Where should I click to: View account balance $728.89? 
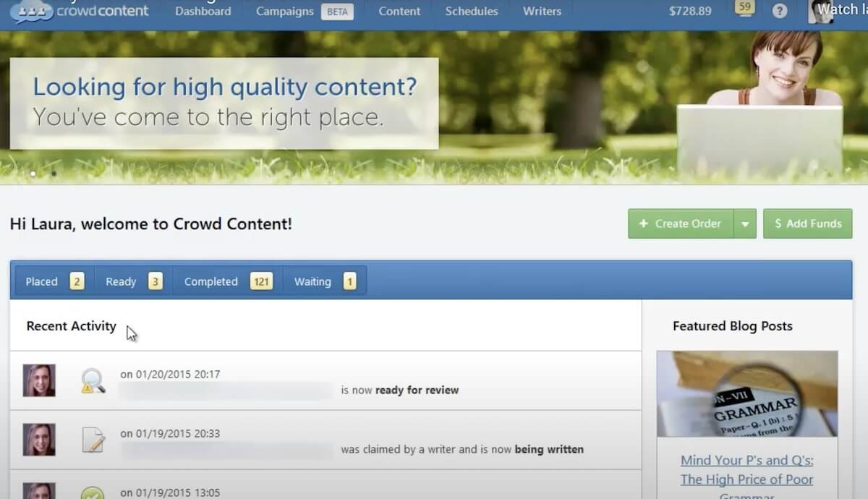tap(689, 12)
